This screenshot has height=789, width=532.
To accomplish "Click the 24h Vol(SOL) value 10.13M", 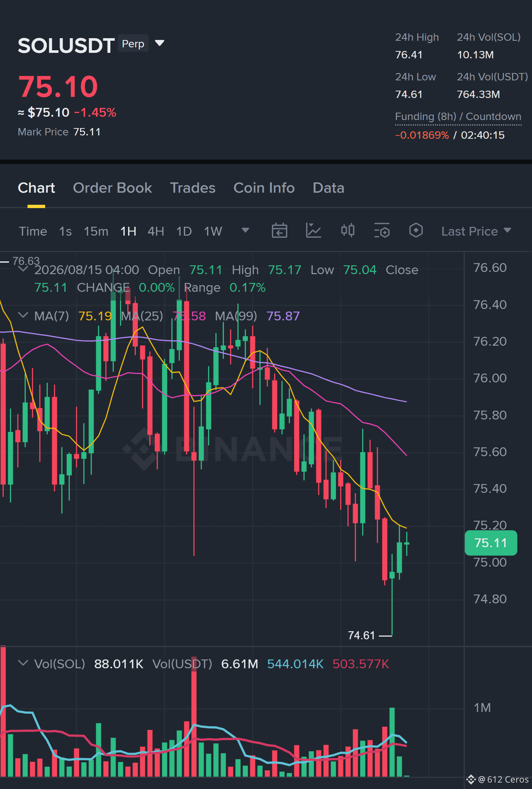I will click(x=475, y=55).
